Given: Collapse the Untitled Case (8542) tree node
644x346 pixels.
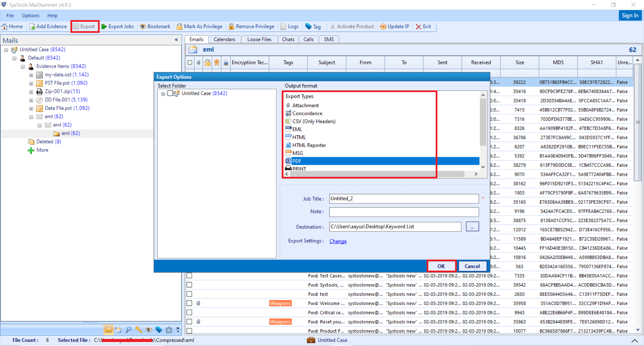Looking at the screenshot, I should tap(6, 50).
